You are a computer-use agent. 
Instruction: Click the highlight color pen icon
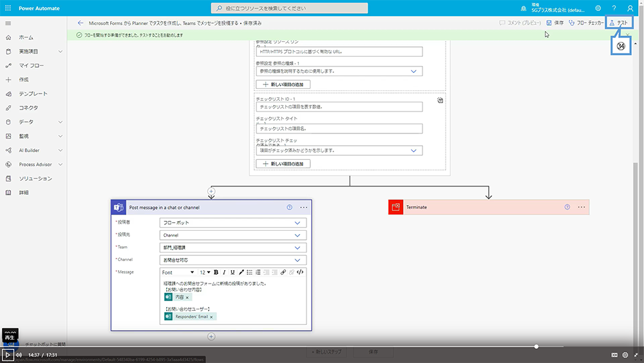241,272
